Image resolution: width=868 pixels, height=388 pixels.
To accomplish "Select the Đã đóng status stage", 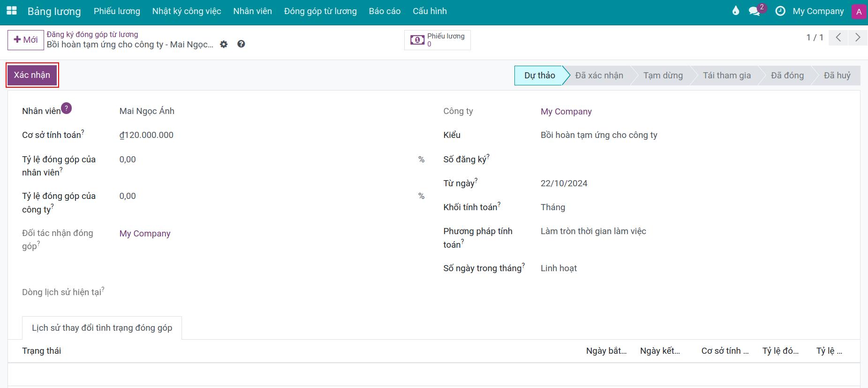I will point(787,76).
